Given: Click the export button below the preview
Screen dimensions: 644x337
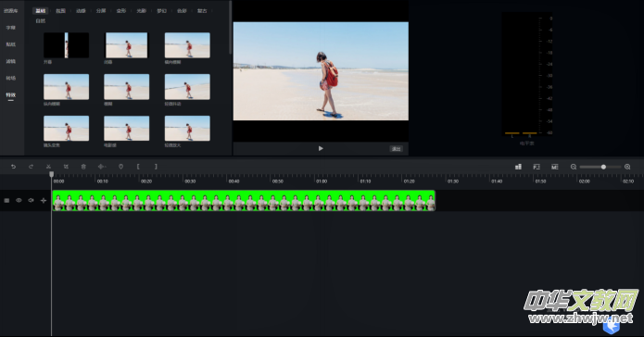Looking at the screenshot, I should pos(396,148).
